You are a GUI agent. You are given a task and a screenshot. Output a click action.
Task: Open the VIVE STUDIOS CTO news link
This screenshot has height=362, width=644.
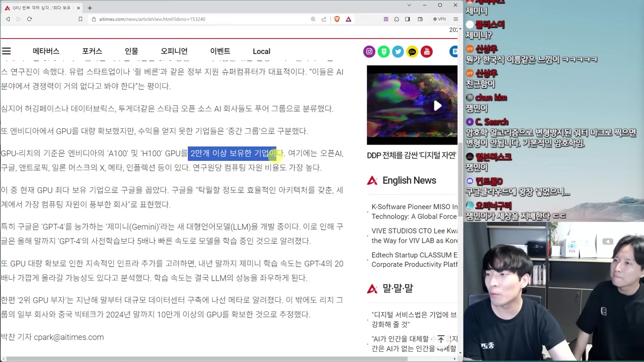point(414,235)
